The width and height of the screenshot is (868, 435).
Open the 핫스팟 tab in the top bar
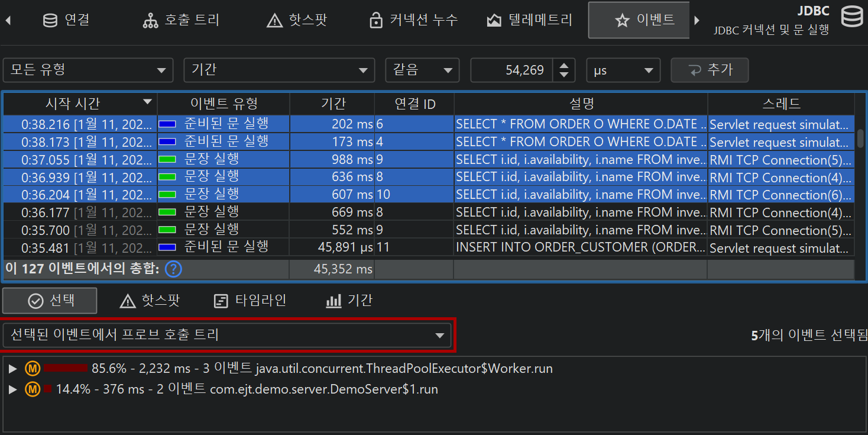[x=297, y=20]
